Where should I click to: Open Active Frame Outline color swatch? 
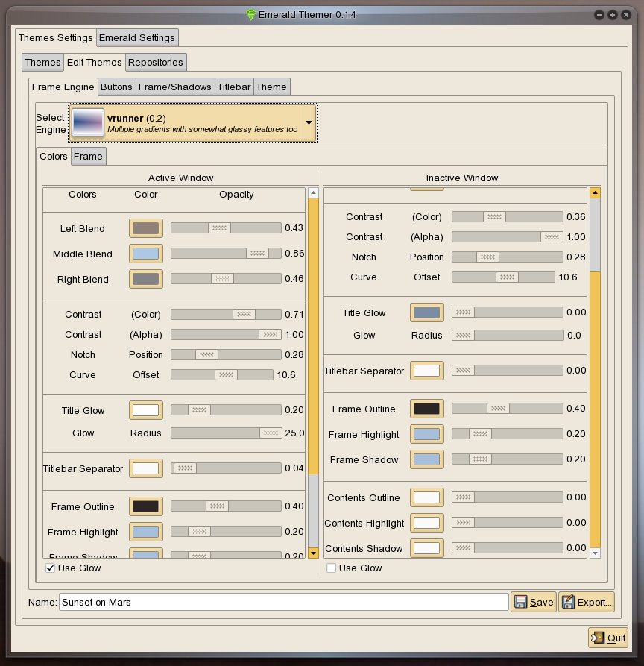point(146,506)
